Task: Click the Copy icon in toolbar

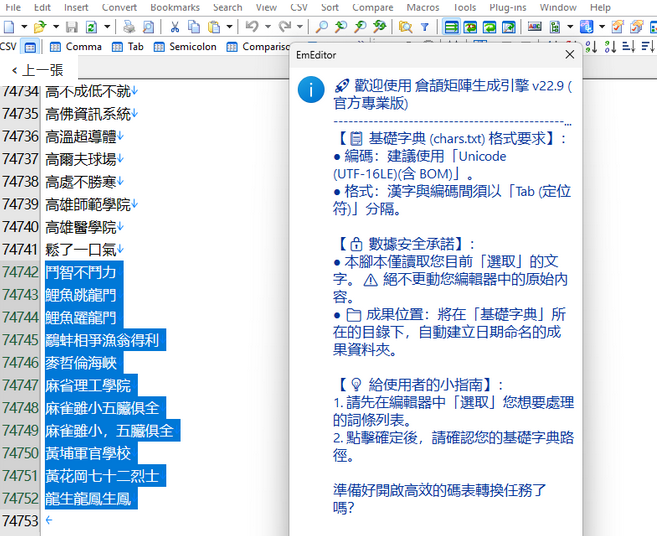Action: click(x=193, y=27)
